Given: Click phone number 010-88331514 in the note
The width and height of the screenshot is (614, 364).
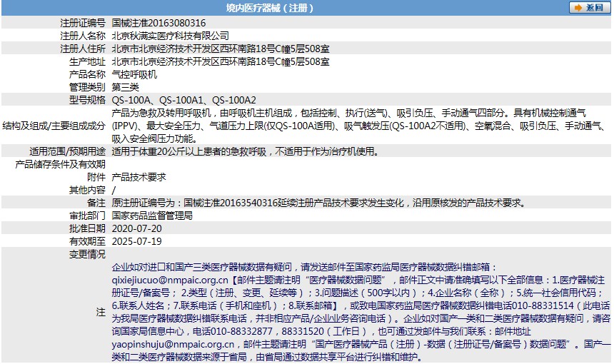Looking at the screenshot, I should pyautogui.click(x=543, y=305).
